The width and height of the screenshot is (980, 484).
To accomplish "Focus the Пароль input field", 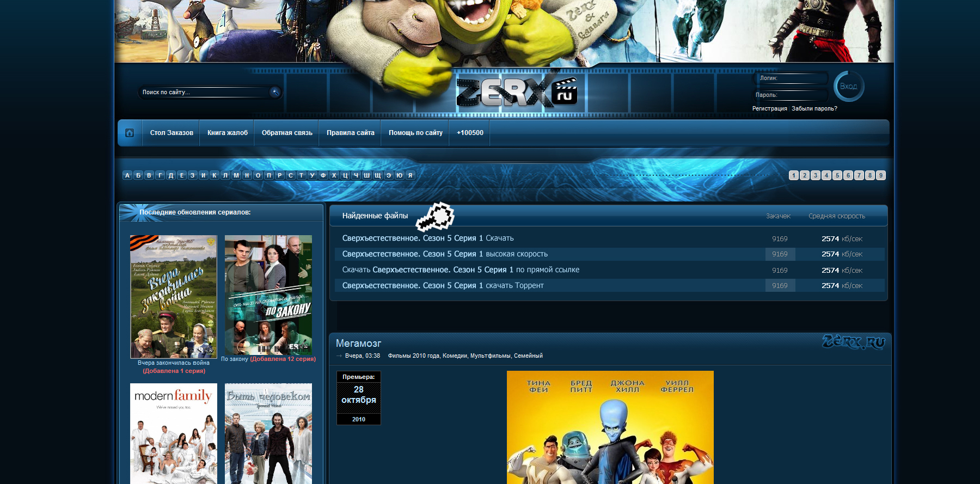I will tap(791, 95).
